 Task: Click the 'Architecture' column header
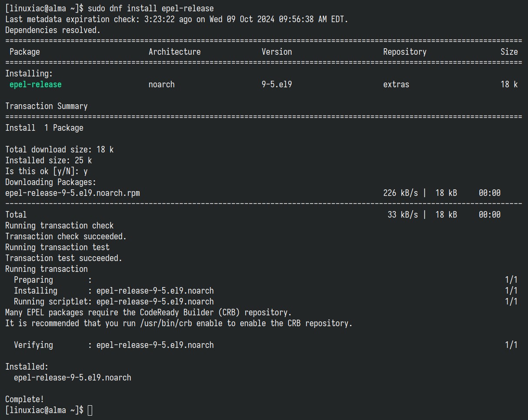coord(175,52)
